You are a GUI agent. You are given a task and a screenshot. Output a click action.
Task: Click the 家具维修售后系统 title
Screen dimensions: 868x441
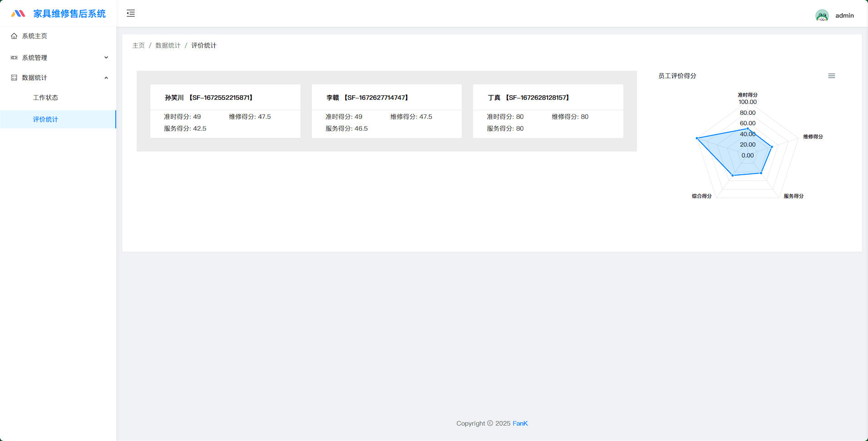pos(69,14)
